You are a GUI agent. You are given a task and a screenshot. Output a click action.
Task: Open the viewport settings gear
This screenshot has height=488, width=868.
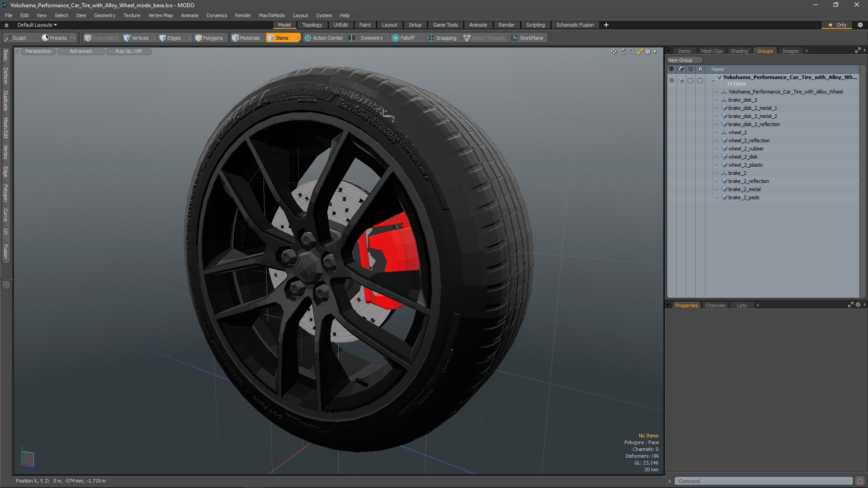pos(648,52)
